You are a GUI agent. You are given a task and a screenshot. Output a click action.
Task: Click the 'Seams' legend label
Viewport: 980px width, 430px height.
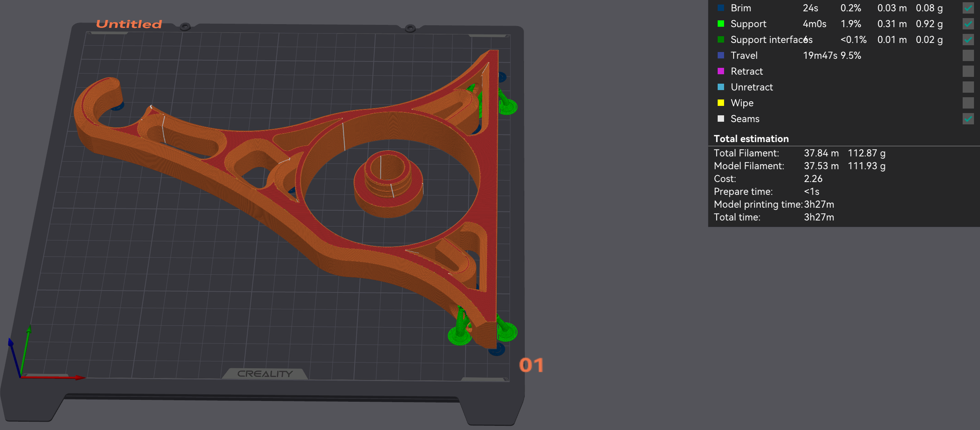click(744, 119)
